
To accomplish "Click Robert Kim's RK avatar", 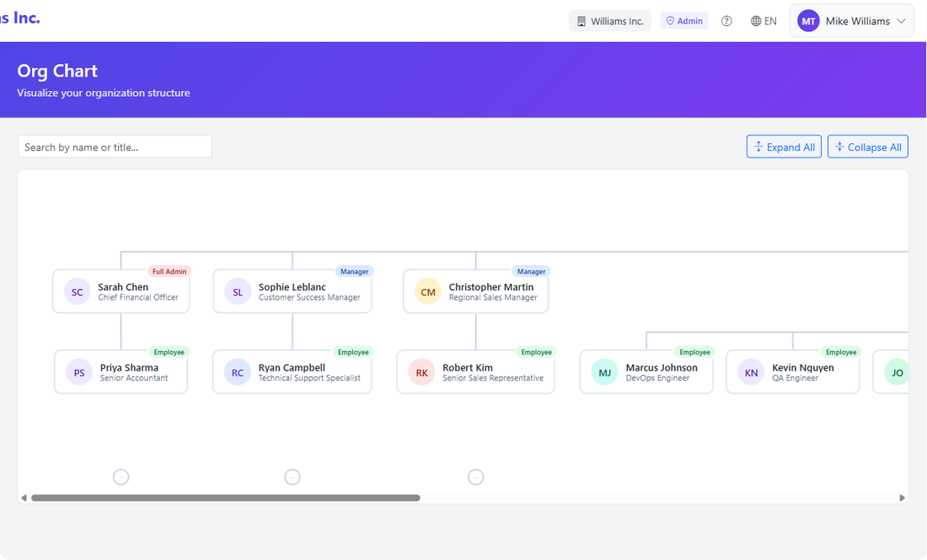I will click(x=421, y=371).
